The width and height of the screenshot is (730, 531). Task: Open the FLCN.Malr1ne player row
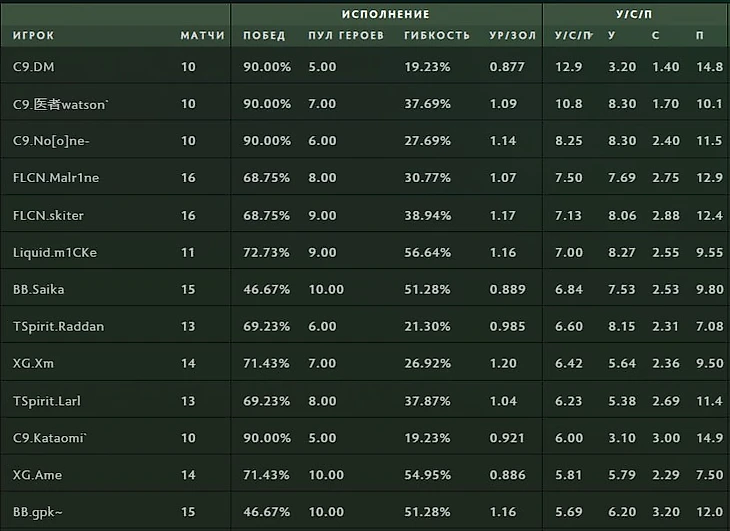pyautogui.click(x=365, y=177)
